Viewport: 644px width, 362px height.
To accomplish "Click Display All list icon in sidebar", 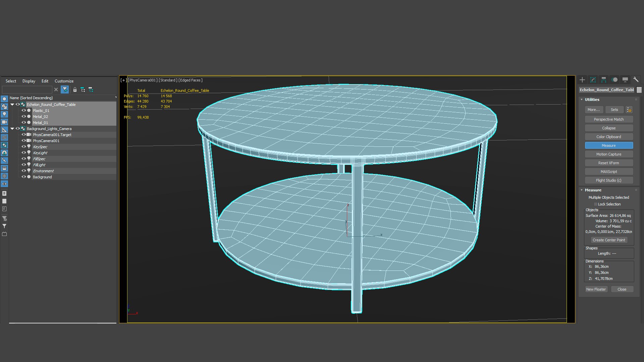I will [4, 193].
